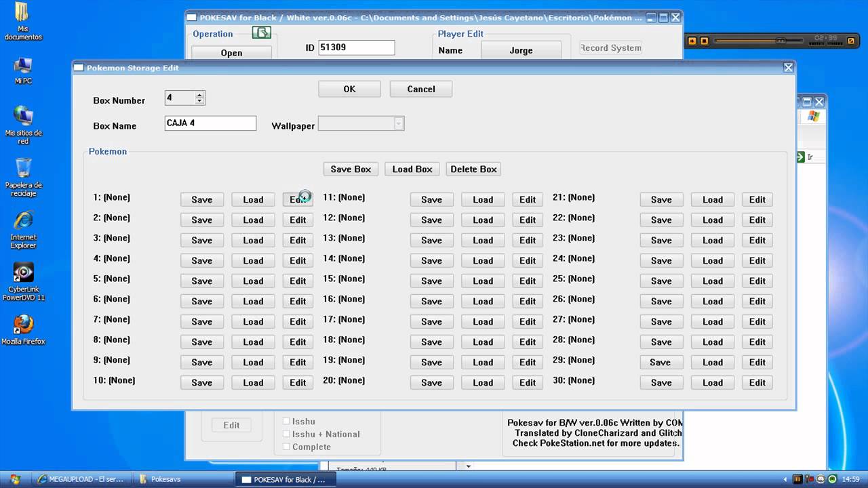This screenshot has height=488, width=868.
Task: Switch to MEGAUPLOAD taskbar window
Action: tap(81, 479)
